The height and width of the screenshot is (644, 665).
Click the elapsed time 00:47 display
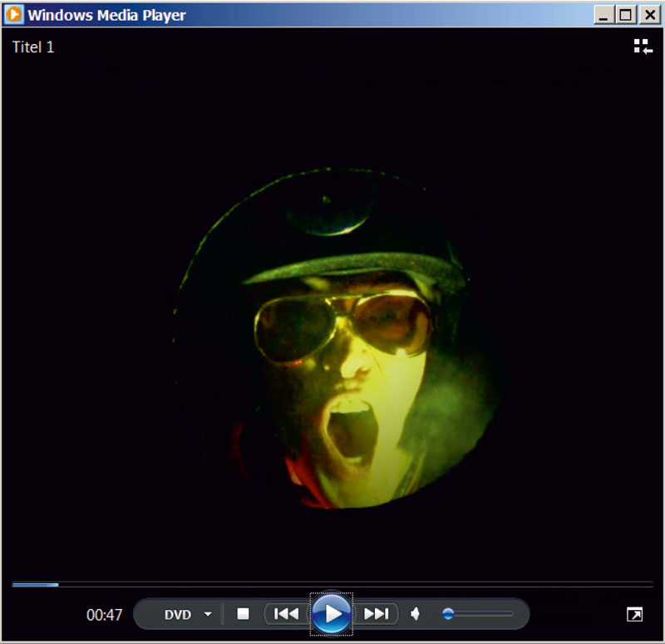(x=105, y=615)
